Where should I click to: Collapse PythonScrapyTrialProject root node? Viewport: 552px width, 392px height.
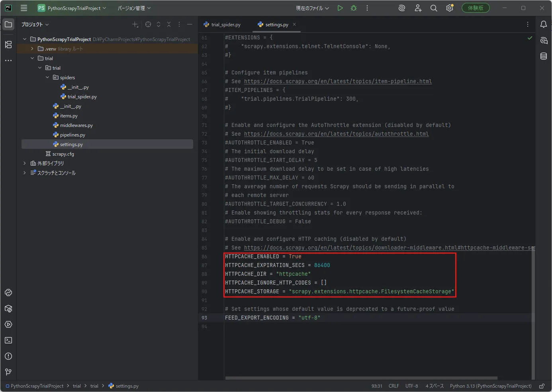25,39
